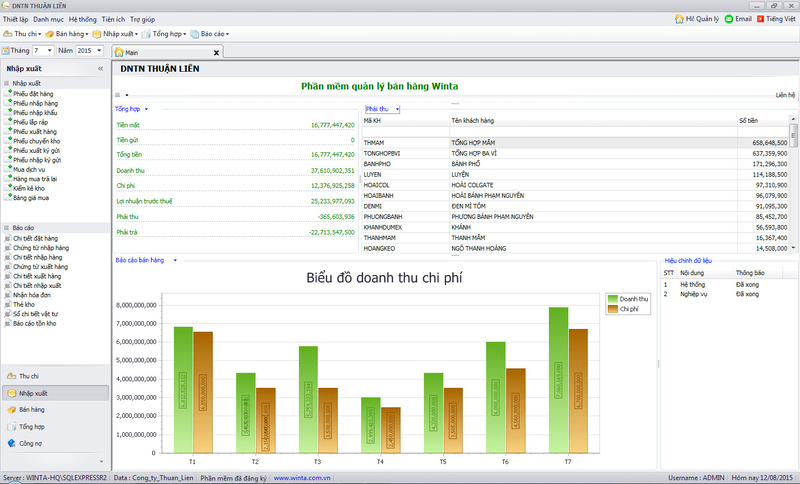800x484 pixels.
Task: Open Chi tiết nhập xuất report
Action: [37, 286]
